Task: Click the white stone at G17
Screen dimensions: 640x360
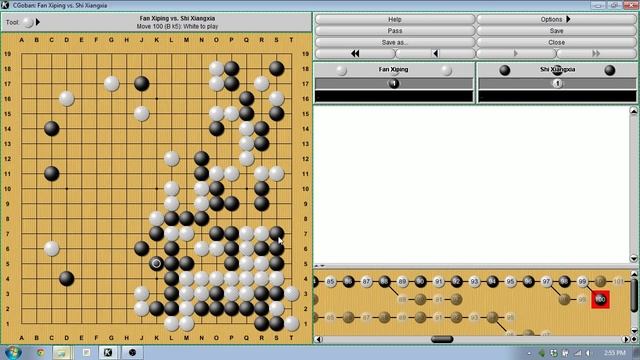Action: point(111,84)
